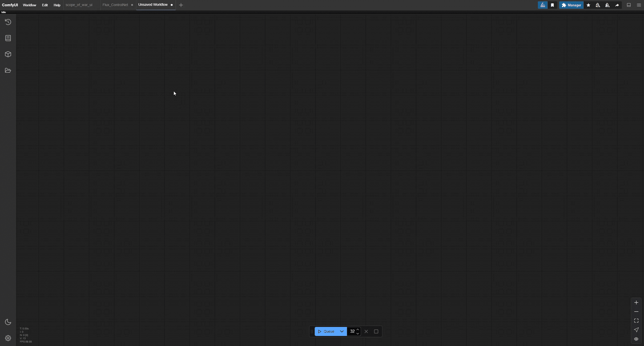Toggle dark/light theme with moon icon

[8, 322]
